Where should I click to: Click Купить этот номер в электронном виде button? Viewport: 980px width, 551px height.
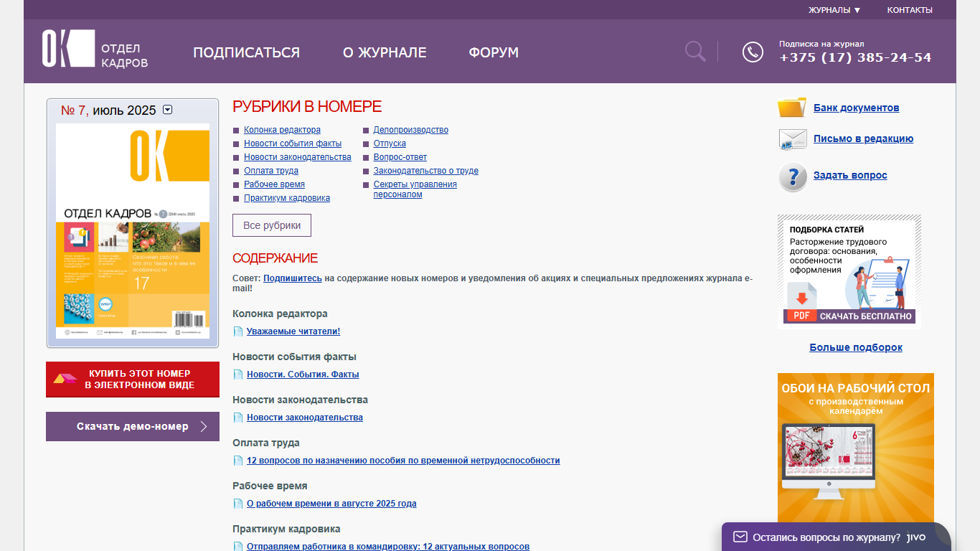click(133, 380)
